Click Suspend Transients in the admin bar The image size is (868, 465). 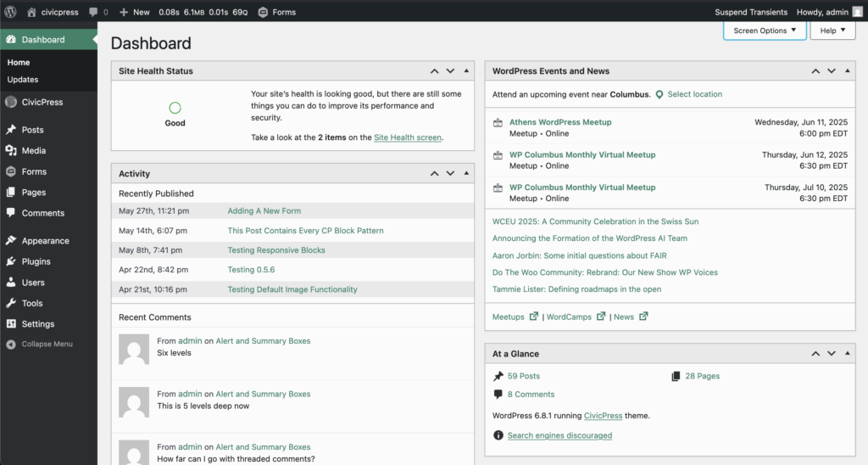751,12
